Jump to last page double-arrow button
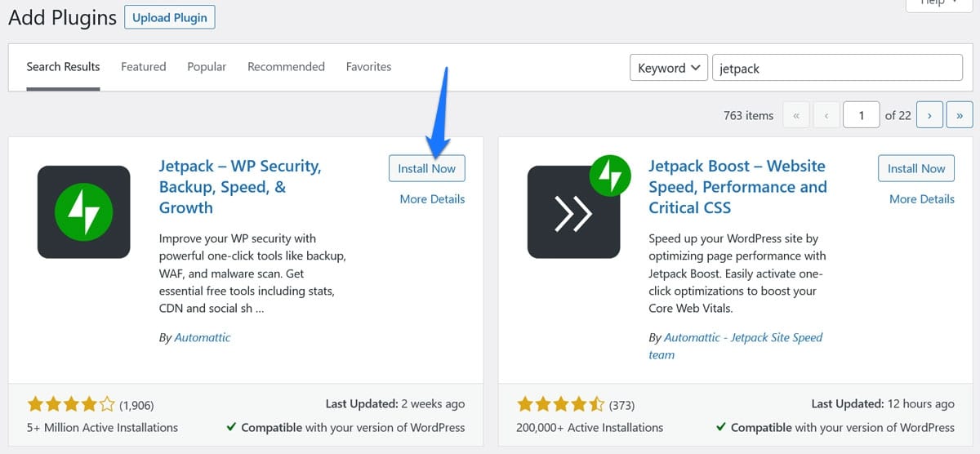Screen dimensions: 980x454 pyautogui.click(x=960, y=115)
